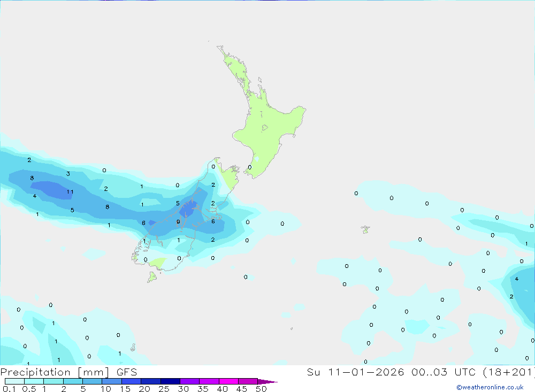This screenshot has height=392, width=535.
Task: Click the "50" legend scale label
Action: (x=262, y=389)
